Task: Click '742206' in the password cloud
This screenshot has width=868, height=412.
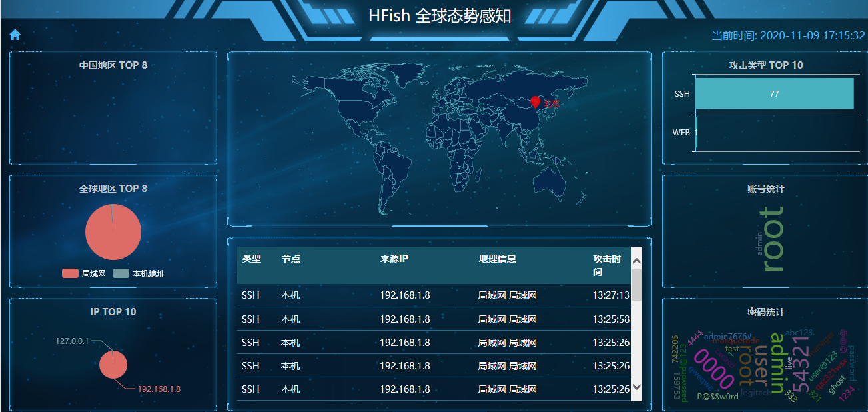Action: pos(675,349)
